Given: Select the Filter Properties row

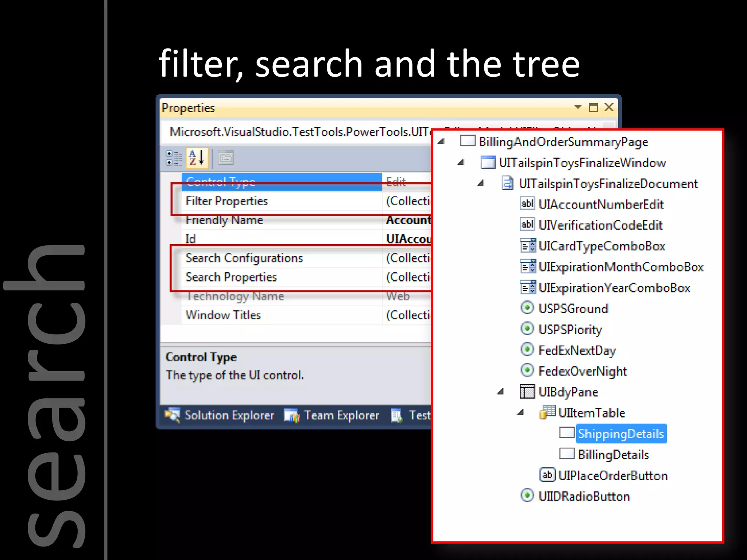Looking at the screenshot, I should 227,201.
